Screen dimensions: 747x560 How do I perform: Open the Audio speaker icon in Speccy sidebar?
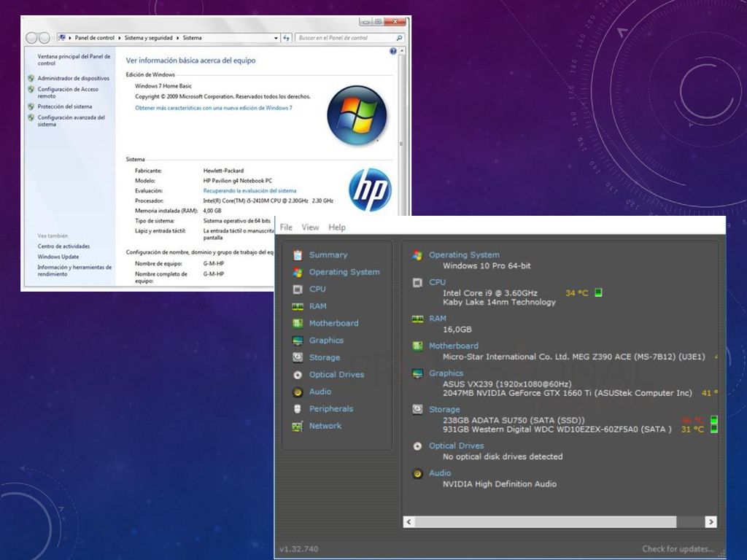click(x=298, y=392)
